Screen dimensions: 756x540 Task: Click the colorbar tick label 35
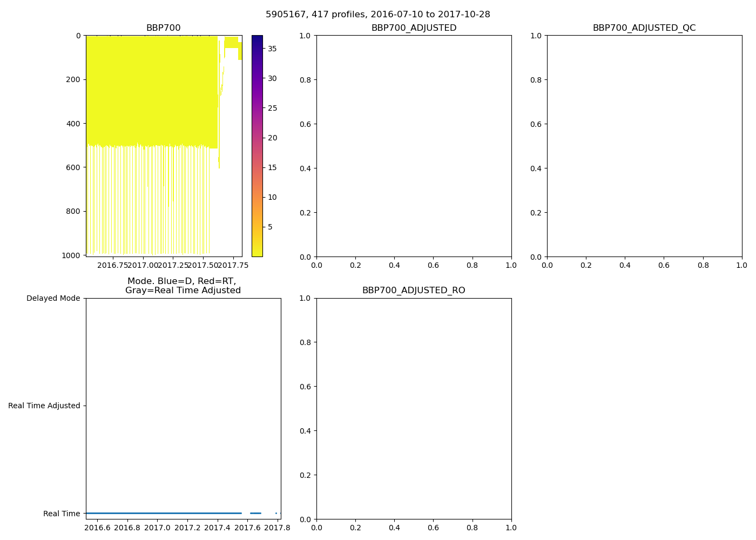272,49
